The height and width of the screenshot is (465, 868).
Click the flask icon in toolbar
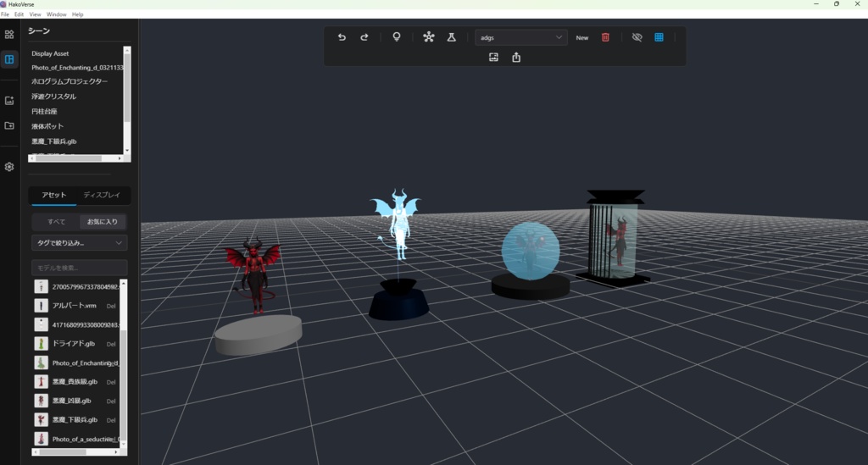[x=452, y=37]
